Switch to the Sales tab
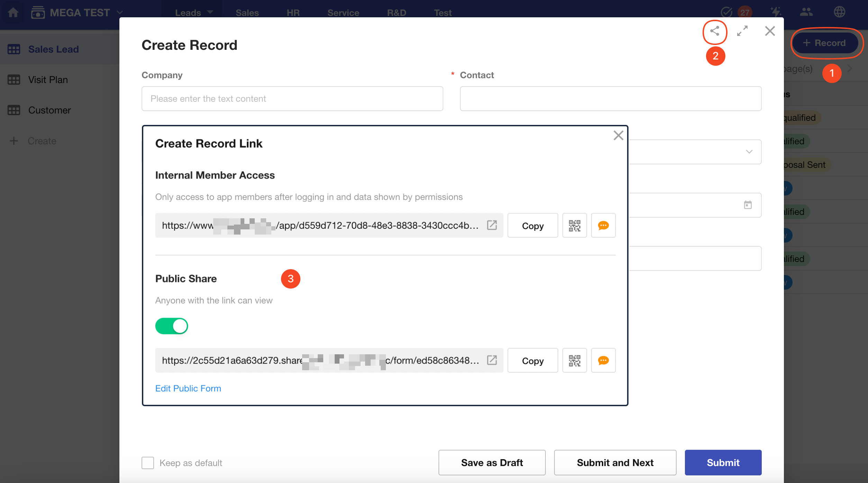Viewport: 868px width, 483px height. click(247, 13)
